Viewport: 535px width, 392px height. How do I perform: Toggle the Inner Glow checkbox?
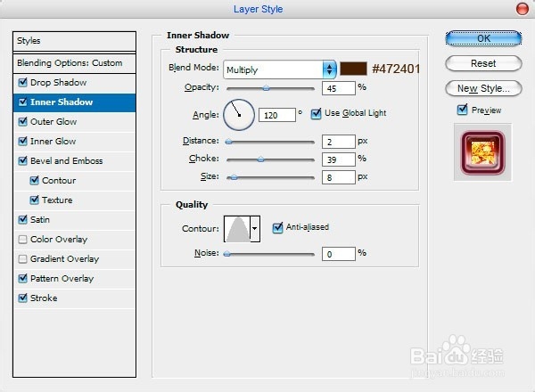click(x=23, y=141)
